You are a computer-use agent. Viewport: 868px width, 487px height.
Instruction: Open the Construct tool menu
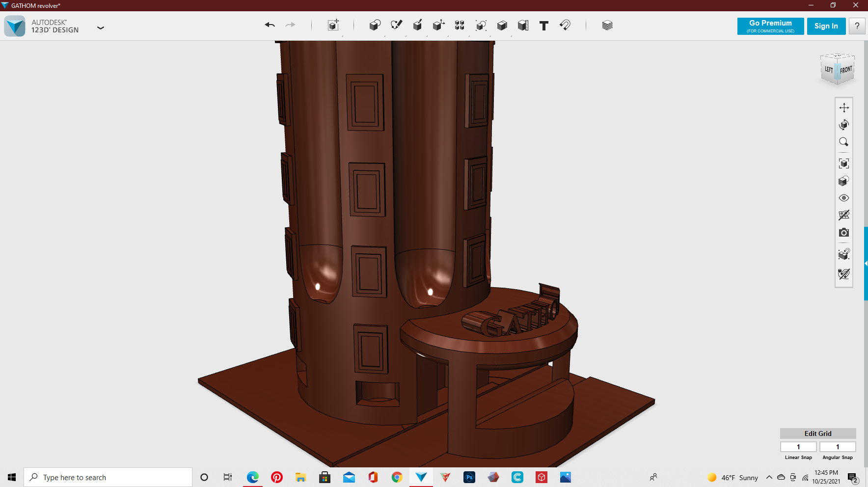click(x=417, y=25)
